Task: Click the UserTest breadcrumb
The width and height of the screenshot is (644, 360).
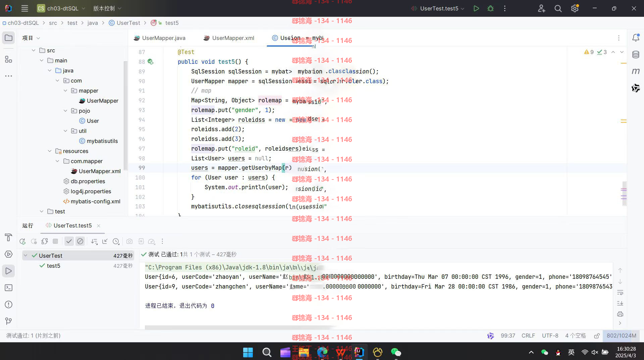Action: click(124, 23)
